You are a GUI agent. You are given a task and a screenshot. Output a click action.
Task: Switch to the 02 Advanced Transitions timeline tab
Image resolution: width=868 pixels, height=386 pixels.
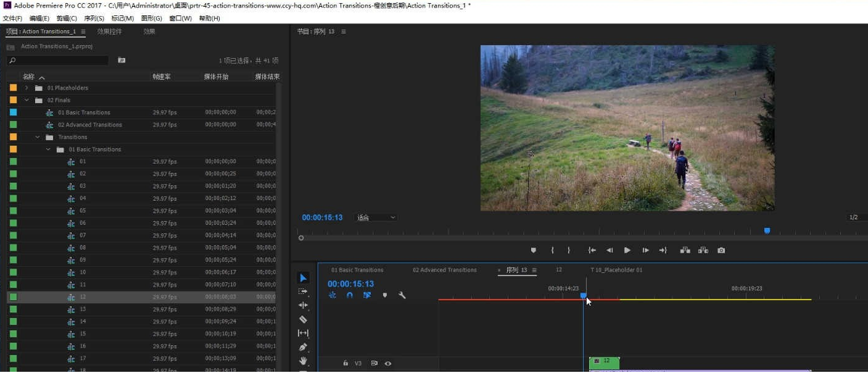445,270
